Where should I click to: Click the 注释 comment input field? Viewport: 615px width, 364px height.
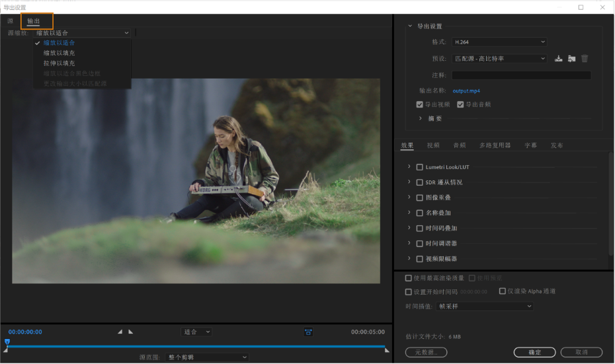pos(522,75)
